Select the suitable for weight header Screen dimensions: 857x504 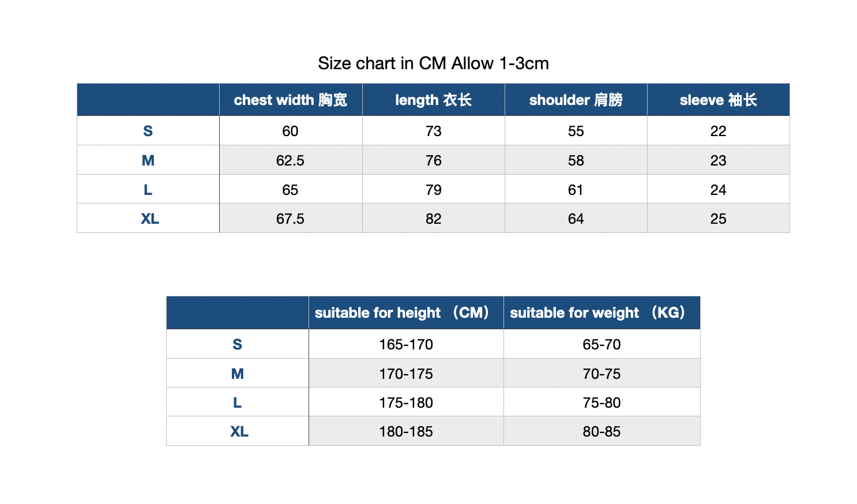[x=602, y=313]
